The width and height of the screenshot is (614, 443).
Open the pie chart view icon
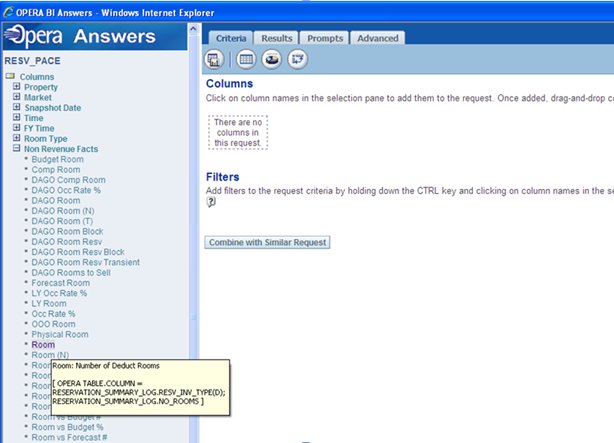pyautogui.click(x=272, y=60)
